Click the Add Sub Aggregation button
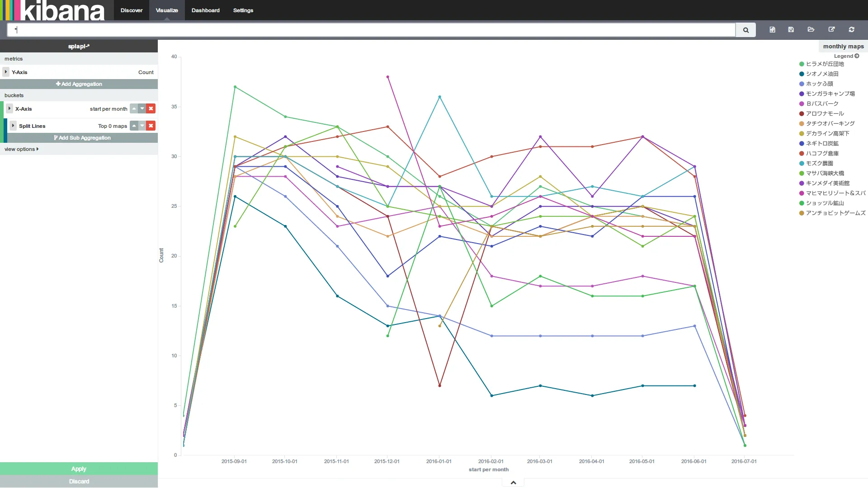This screenshot has height=488, width=868. (x=82, y=138)
